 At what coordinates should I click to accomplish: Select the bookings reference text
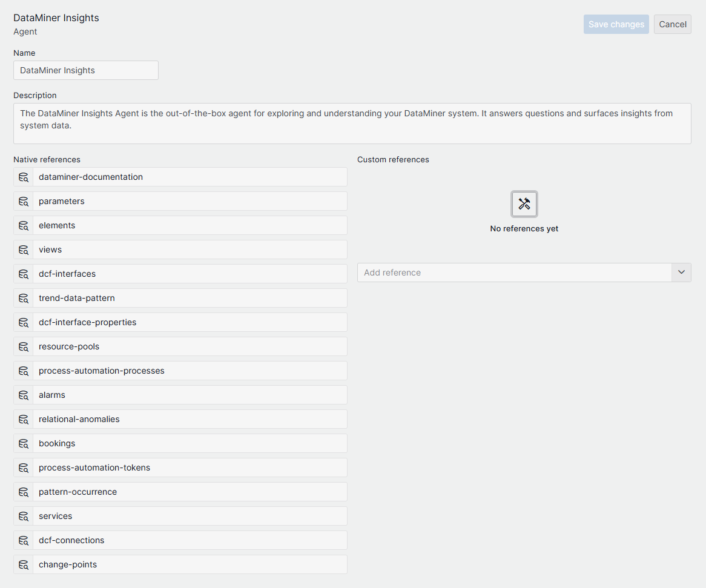click(x=57, y=443)
